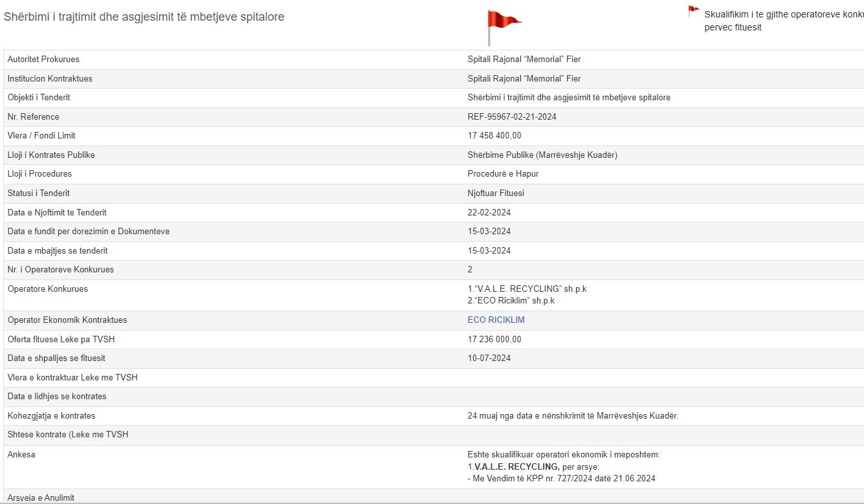Click the limit fund value 17 458 400,00
The width and height of the screenshot is (864, 504).
[494, 136]
